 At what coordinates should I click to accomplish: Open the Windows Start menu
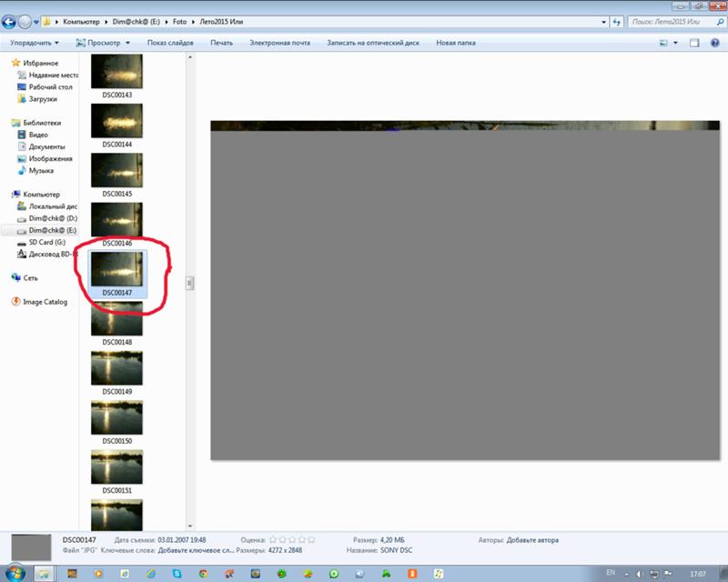tap(15, 573)
